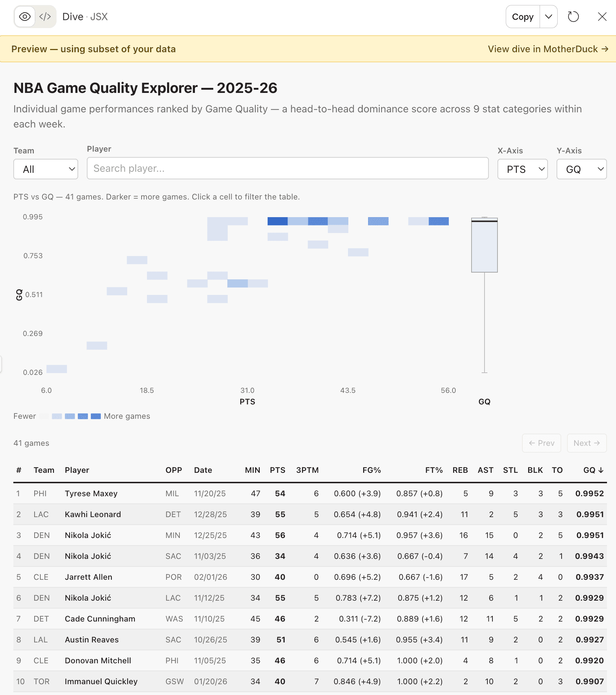Switch to the code view icon
Screen dimensions: 616x695
(45, 17)
